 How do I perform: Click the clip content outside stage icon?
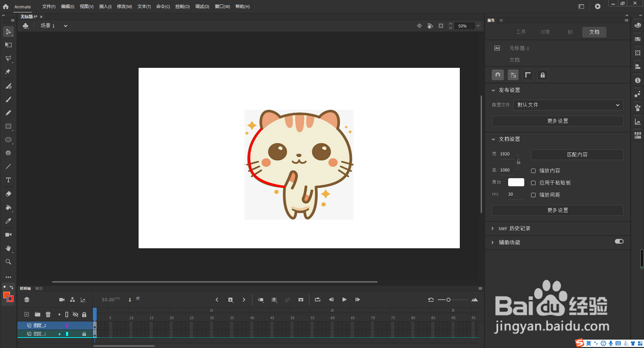pos(441,26)
